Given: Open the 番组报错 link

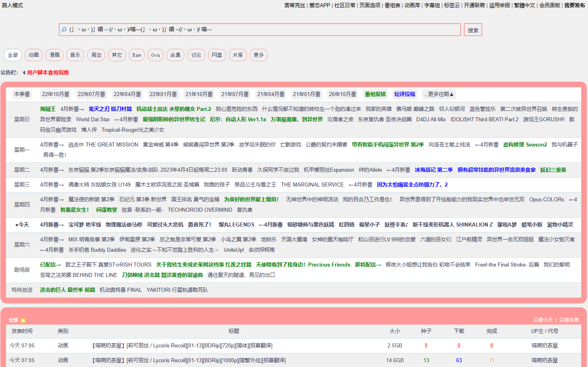Looking at the screenshot, I should point(375,94).
